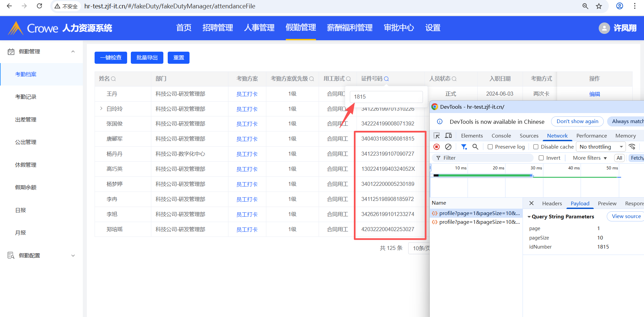This screenshot has width=644, height=317.
Task: Click 编辑 link for 王丹's row
Action: pyautogui.click(x=594, y=94)
